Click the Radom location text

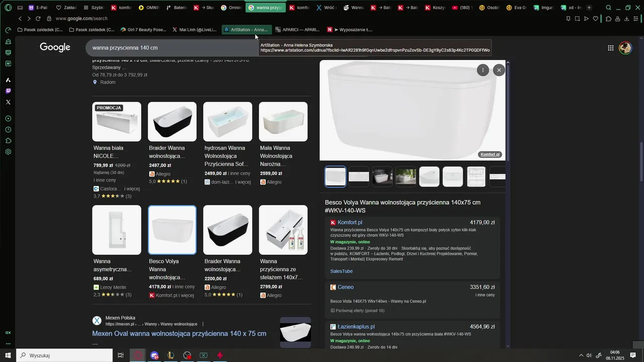[108, 82]
